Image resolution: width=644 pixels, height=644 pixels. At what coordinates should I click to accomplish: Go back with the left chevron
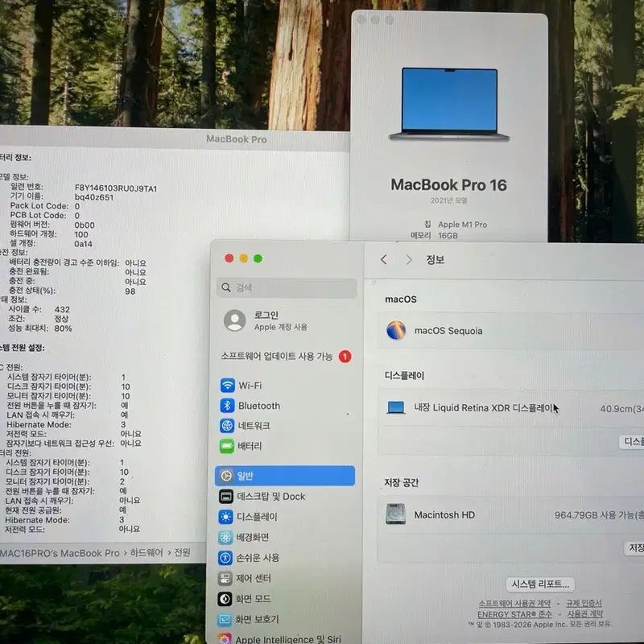click(x=384, y=259)
